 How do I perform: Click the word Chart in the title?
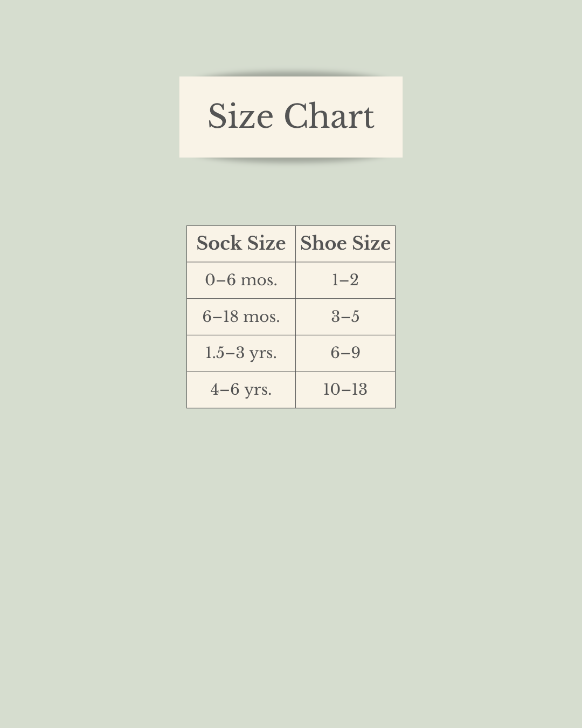coord(329,116)
